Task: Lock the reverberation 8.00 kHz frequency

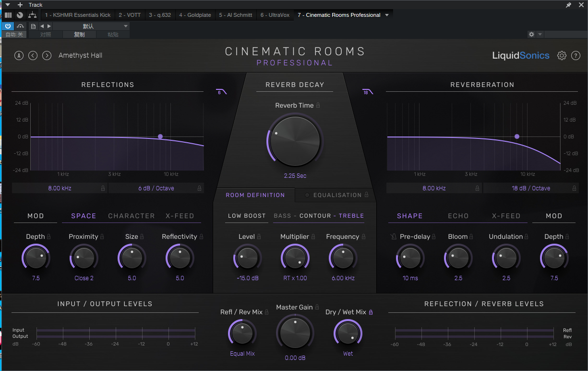Action: point(478,188)
